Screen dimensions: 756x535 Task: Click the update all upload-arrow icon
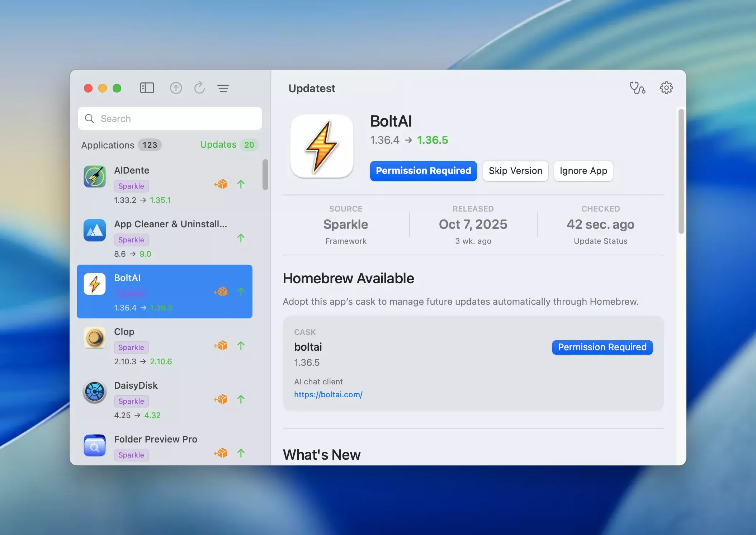tap(176, 88)
